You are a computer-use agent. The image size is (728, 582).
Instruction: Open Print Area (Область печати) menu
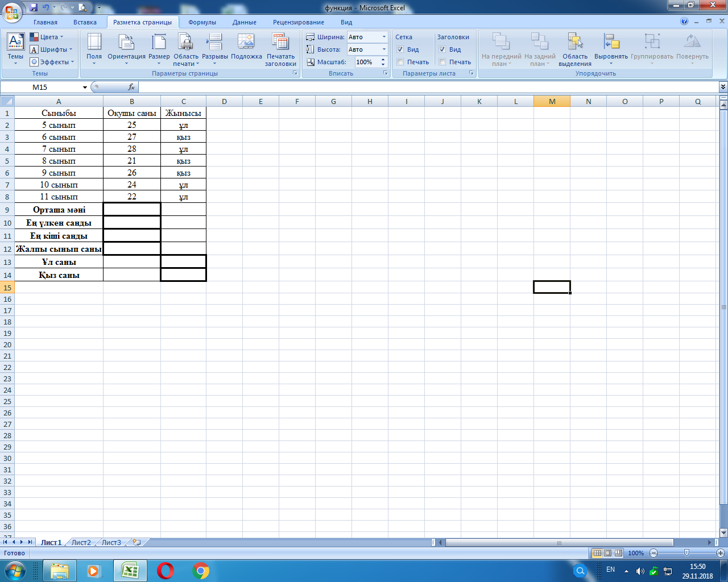[x=186, y=48]
